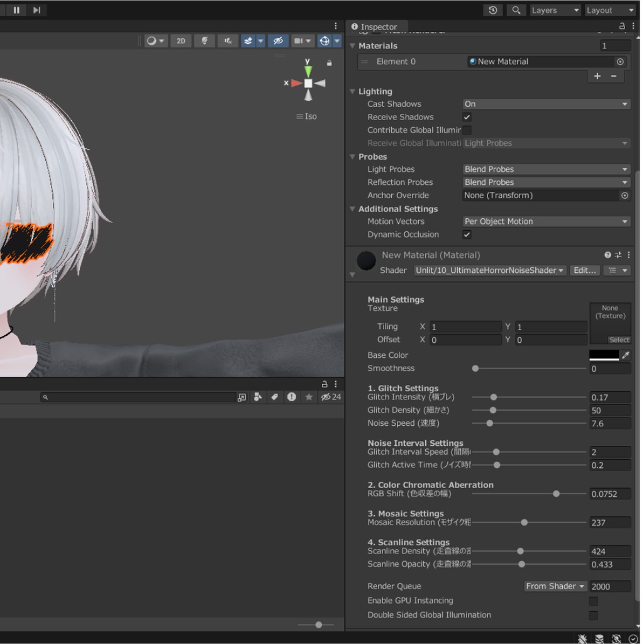The height and width of the screenshot is (644, 644).
Task: Enable Contribute Global Illumination checkbox
Action: coord(467,130)
